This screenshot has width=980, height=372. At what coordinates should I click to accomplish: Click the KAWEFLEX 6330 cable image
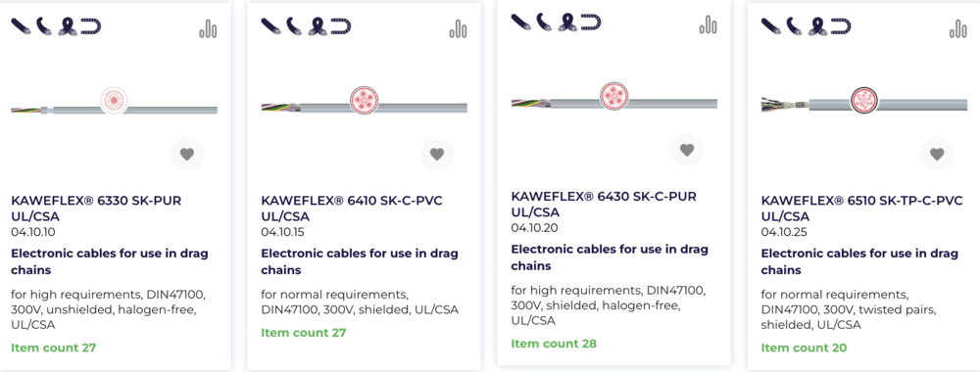115,102
